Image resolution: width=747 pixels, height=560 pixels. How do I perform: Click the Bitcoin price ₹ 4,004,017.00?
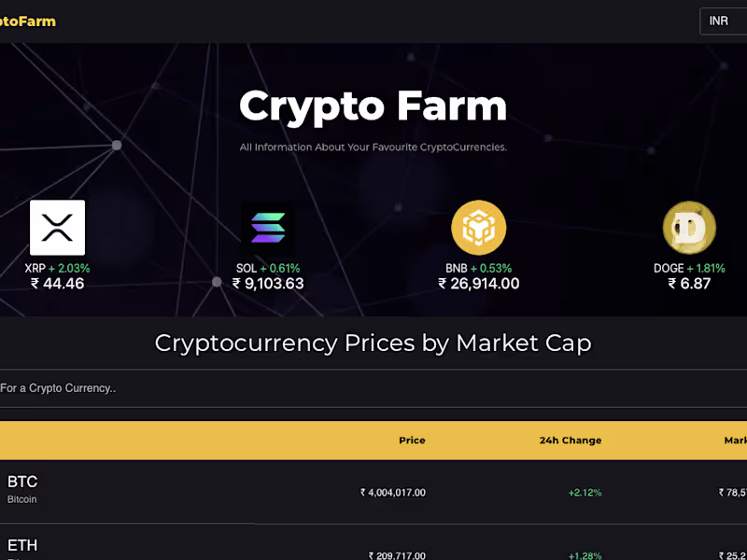(x=393, y=493)
